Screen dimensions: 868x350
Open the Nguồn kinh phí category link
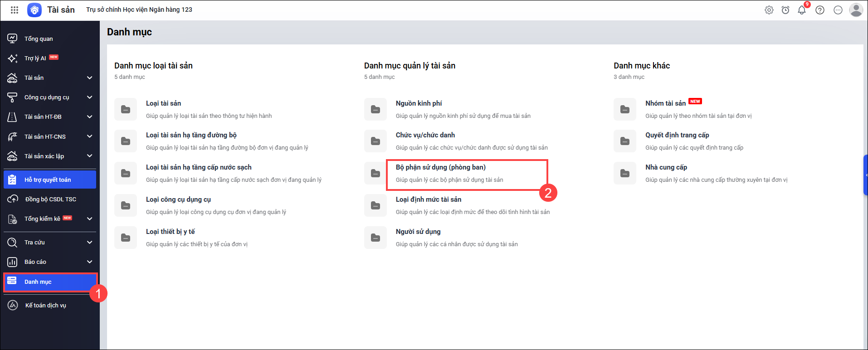[x=419, y=103]
